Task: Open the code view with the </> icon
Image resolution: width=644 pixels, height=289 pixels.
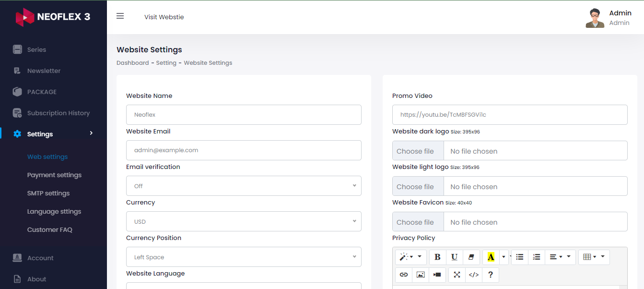Action: pos(474,275)
